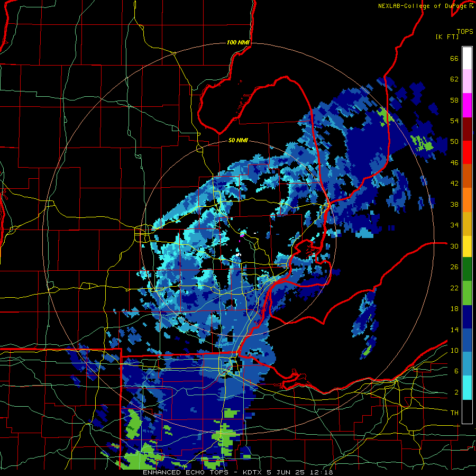Click the Enhanced Echo Tops KDTX caption
This screenshot has width=476, height=476.
click(x=237, y=472)
